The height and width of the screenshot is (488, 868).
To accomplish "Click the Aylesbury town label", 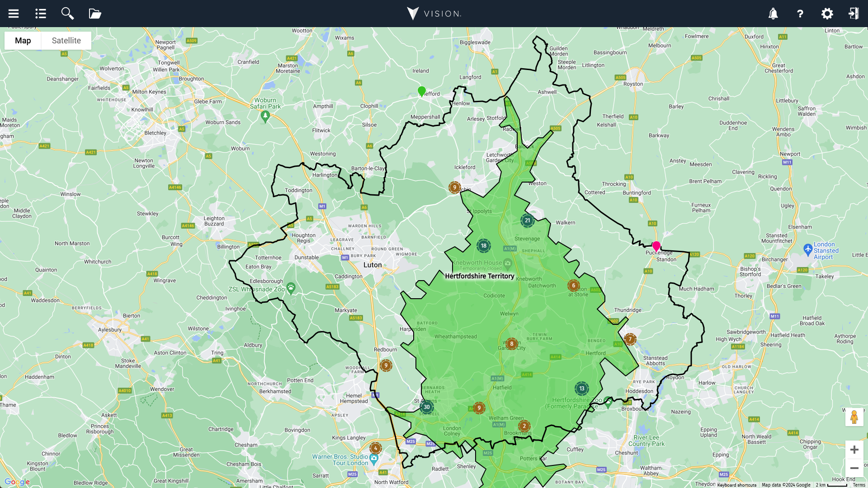I will [x=110, y=330].
